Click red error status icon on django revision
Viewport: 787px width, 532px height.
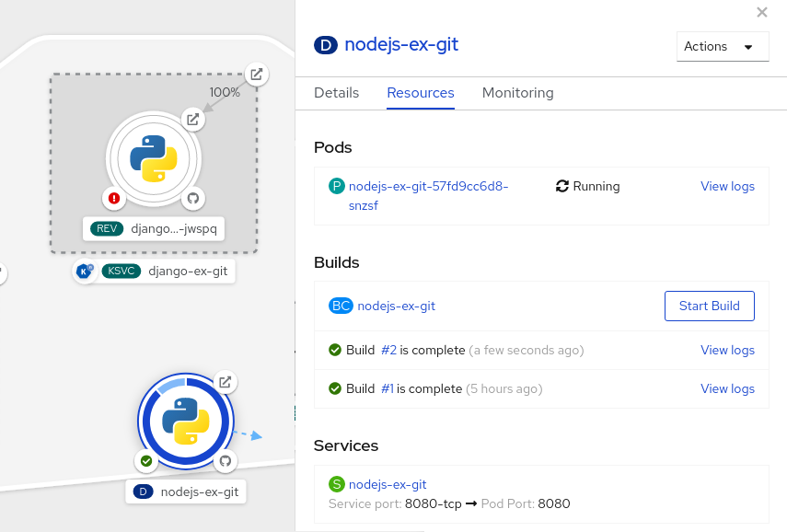click(114, 198)
